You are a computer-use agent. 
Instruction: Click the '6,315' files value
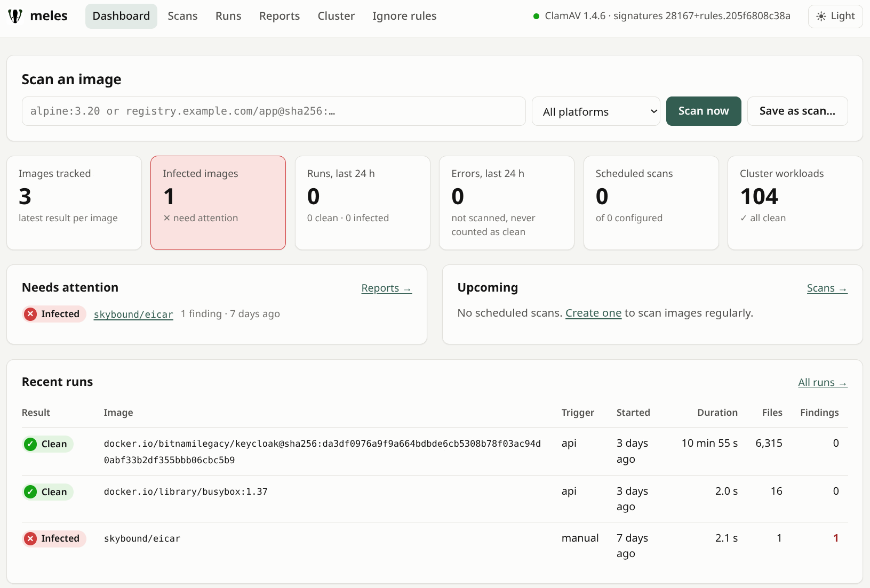pos(769,443)
